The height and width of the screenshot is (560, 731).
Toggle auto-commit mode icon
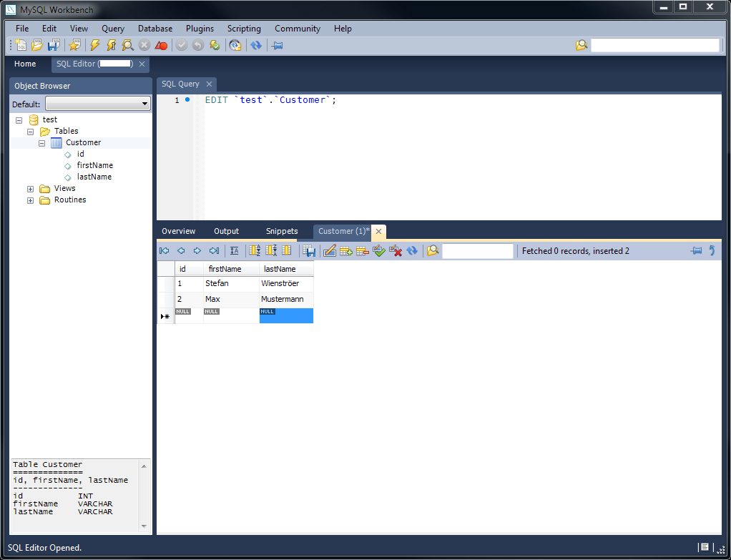click(215, 45)
